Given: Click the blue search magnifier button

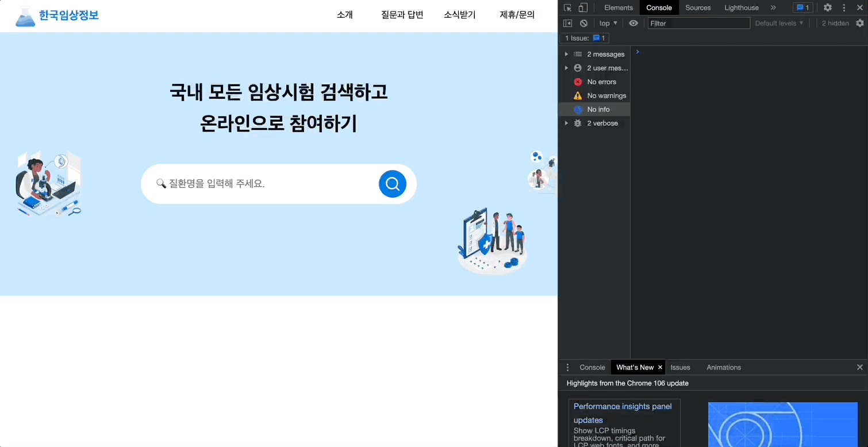Looking at the screenshot, I should pos(392,184).
